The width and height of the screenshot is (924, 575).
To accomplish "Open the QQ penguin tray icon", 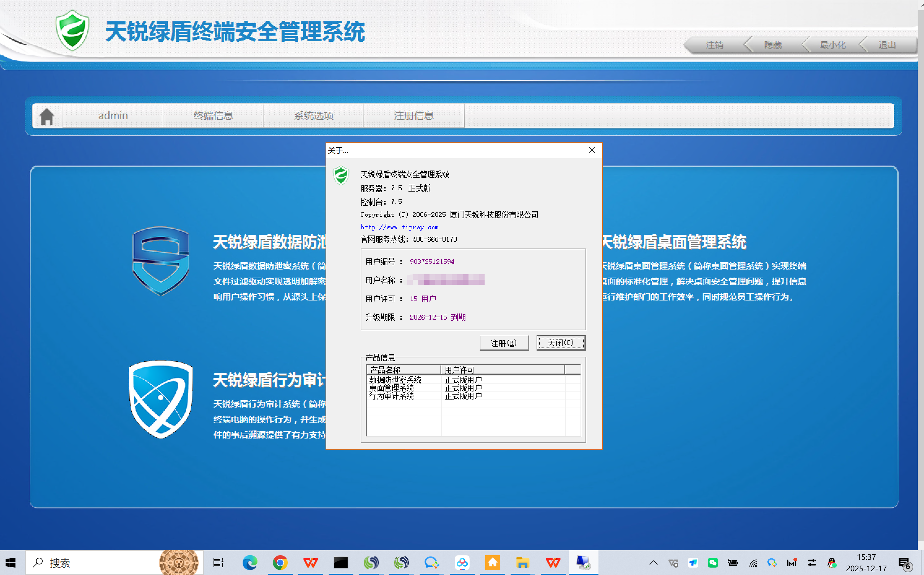I will point(831,562).
